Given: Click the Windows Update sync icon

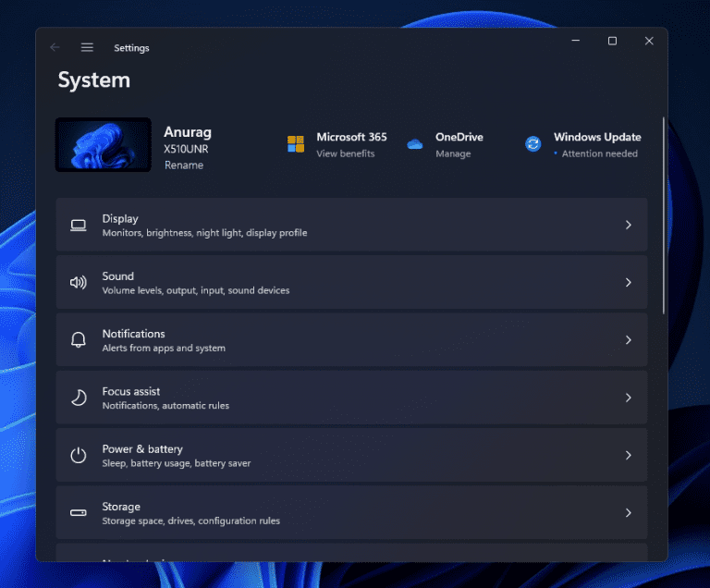Looking at the screenshot, I should (533, 144).
